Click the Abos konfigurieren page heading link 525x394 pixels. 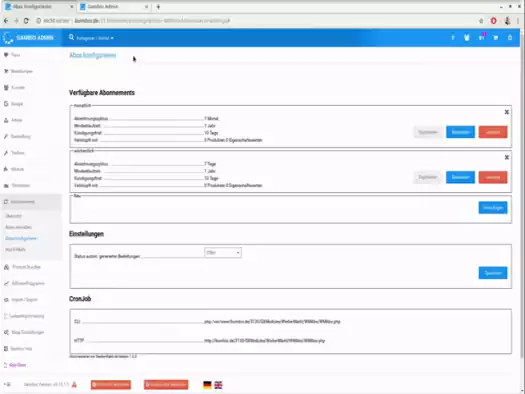[93, 55]
